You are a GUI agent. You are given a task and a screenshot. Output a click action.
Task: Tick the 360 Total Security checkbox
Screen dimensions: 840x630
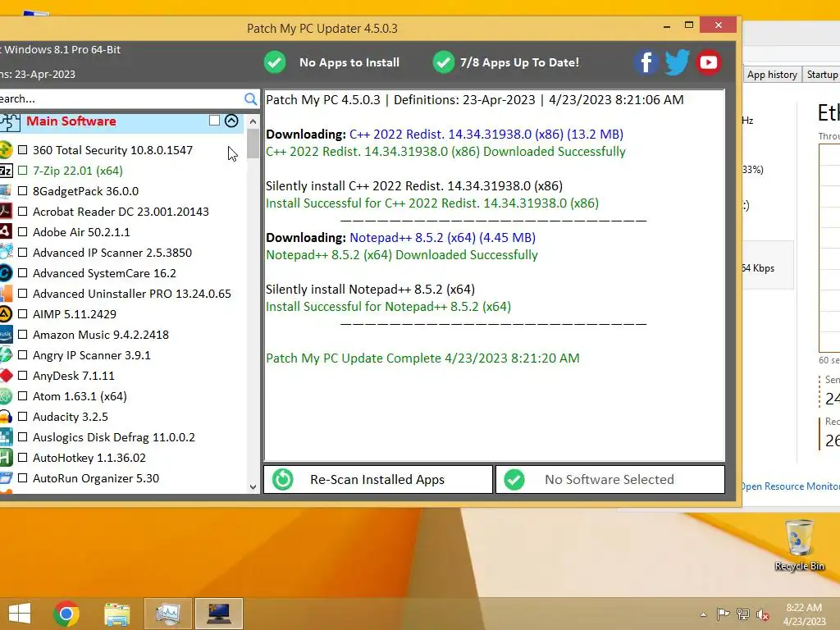pyautogui.click(x=22, y=150)
